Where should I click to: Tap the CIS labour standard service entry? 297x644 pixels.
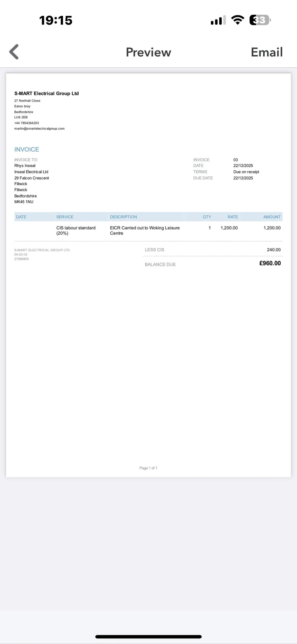click(76, 231)
